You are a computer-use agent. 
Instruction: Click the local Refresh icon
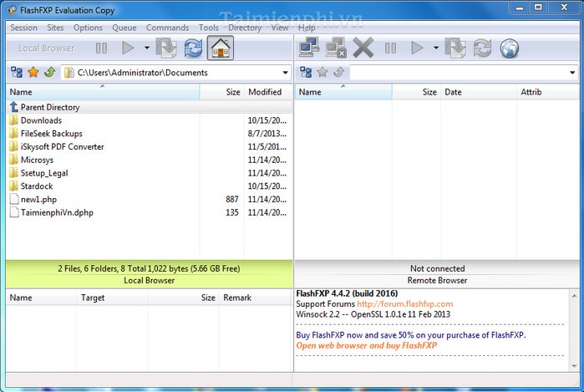coord(193,48)
